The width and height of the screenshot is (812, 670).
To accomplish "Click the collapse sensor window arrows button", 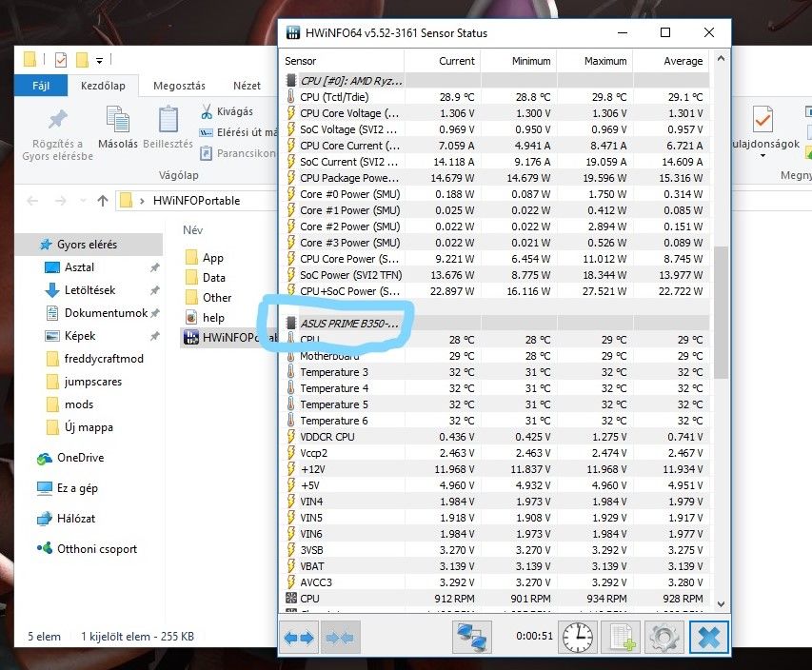I will (x=340, y=638).
